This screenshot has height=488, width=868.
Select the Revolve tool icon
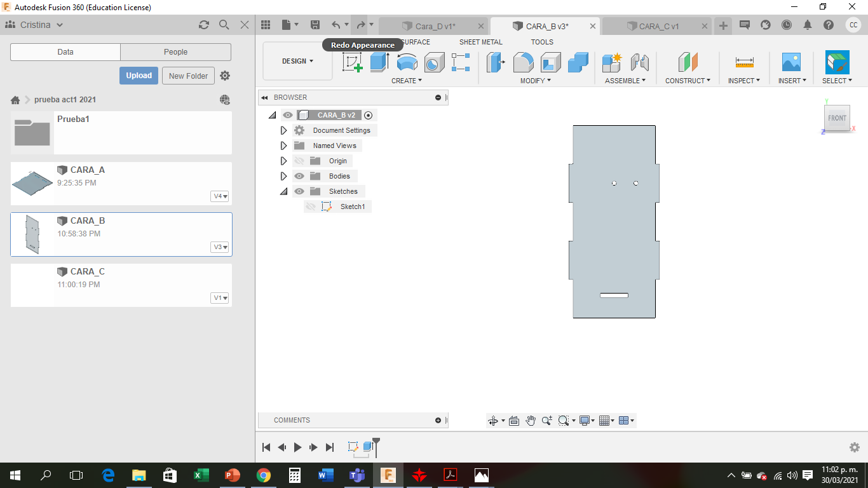(x=407, y=62)
